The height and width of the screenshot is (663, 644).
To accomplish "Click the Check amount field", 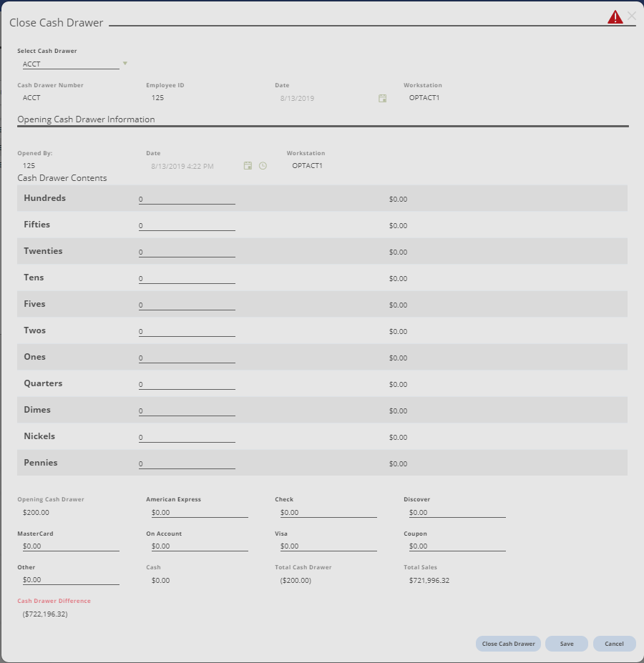I will (328, 513).
